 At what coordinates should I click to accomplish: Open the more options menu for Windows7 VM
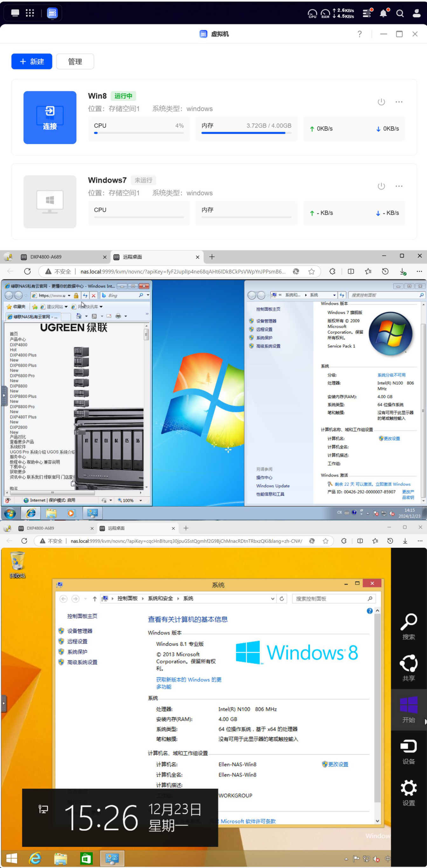(x=399, y=186)
